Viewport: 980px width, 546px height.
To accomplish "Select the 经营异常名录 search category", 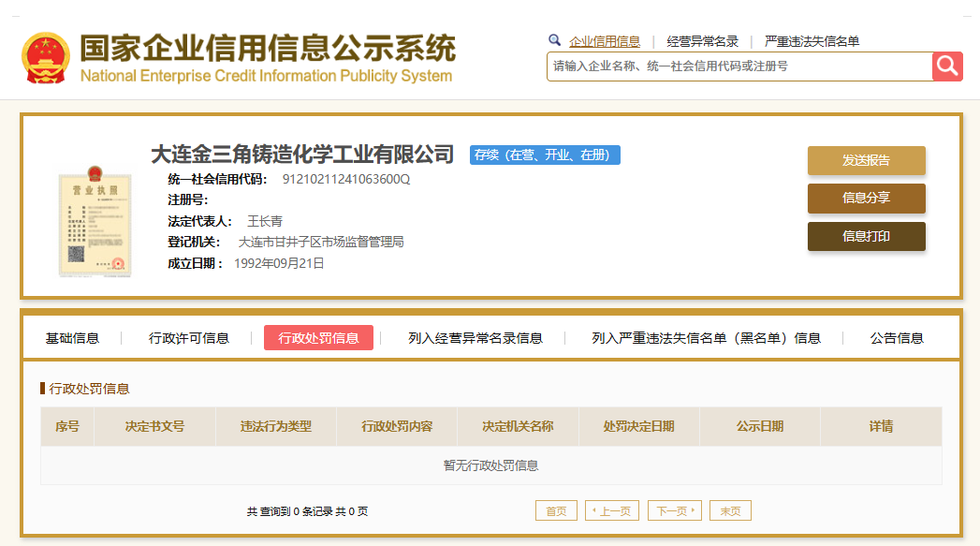I will [x=703, y=41].
